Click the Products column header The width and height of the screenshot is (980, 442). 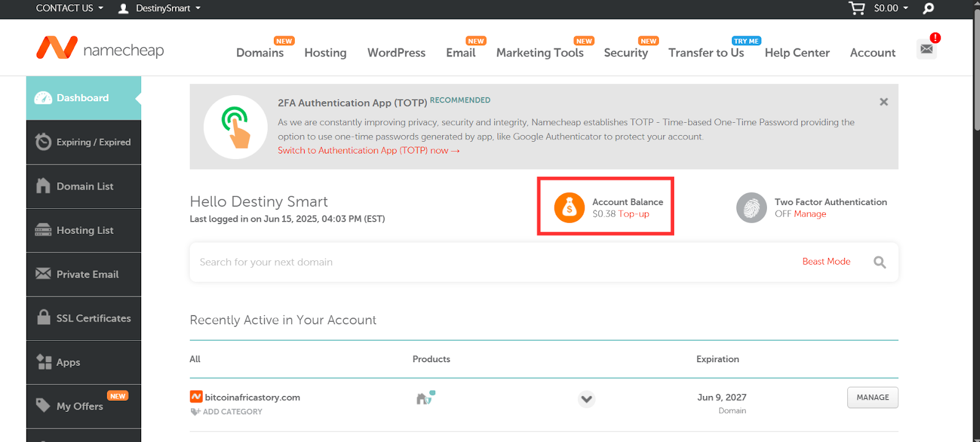click(431, 359)
